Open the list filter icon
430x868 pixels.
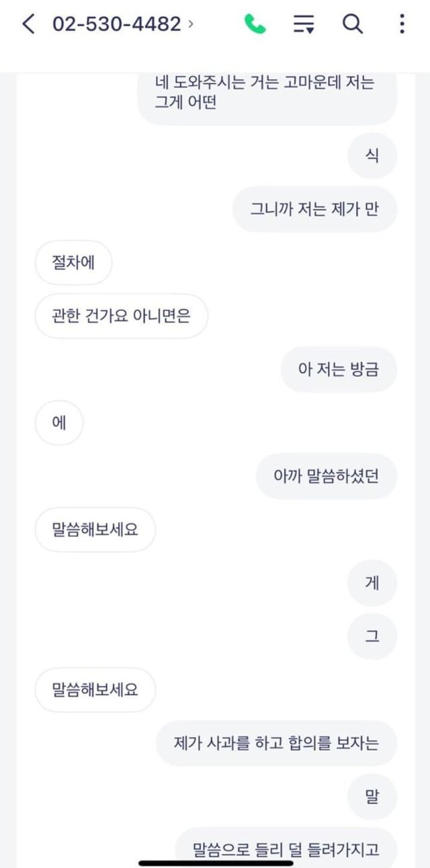(x=304, y=25)
